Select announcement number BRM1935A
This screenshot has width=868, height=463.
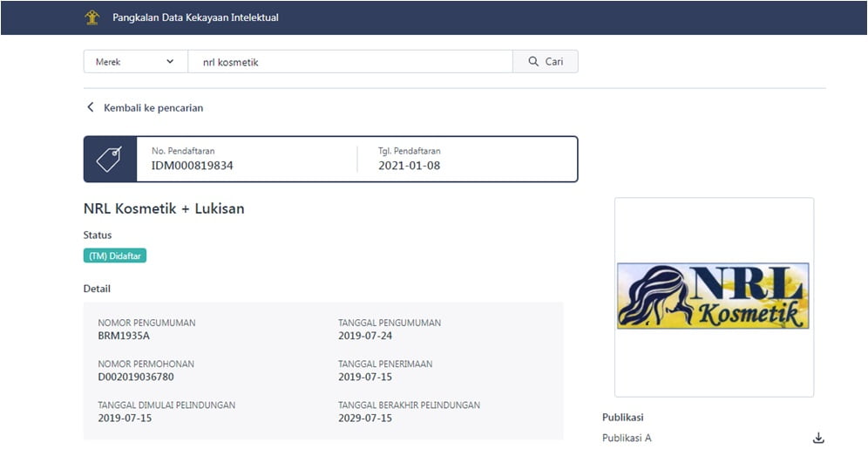pos(124,336)
